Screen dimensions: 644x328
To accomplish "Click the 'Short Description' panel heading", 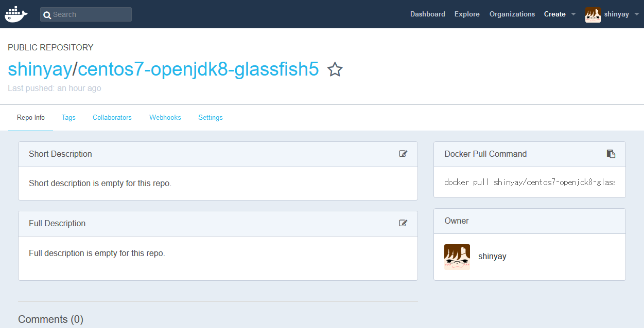I will click(x=60, y=154).
